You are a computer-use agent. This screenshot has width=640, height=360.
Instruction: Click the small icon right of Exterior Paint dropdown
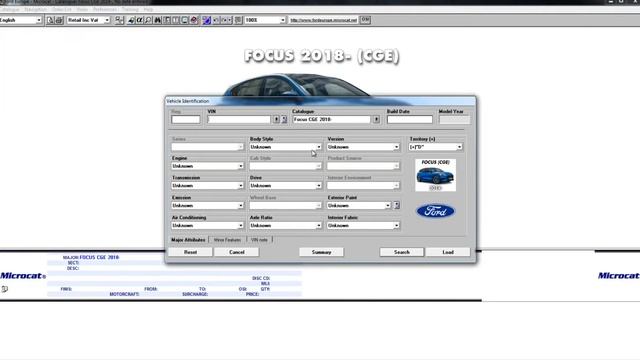397,205
